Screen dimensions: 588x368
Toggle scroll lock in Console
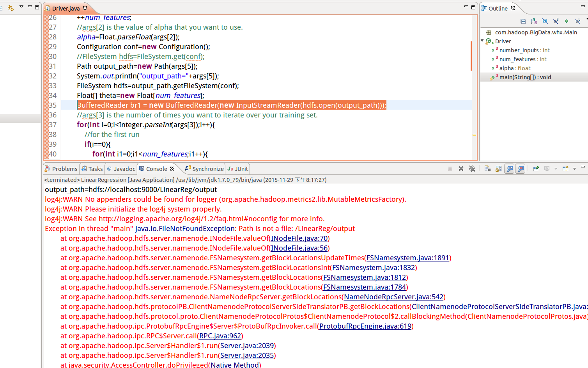pyautogui.click(x=498, y=169)
